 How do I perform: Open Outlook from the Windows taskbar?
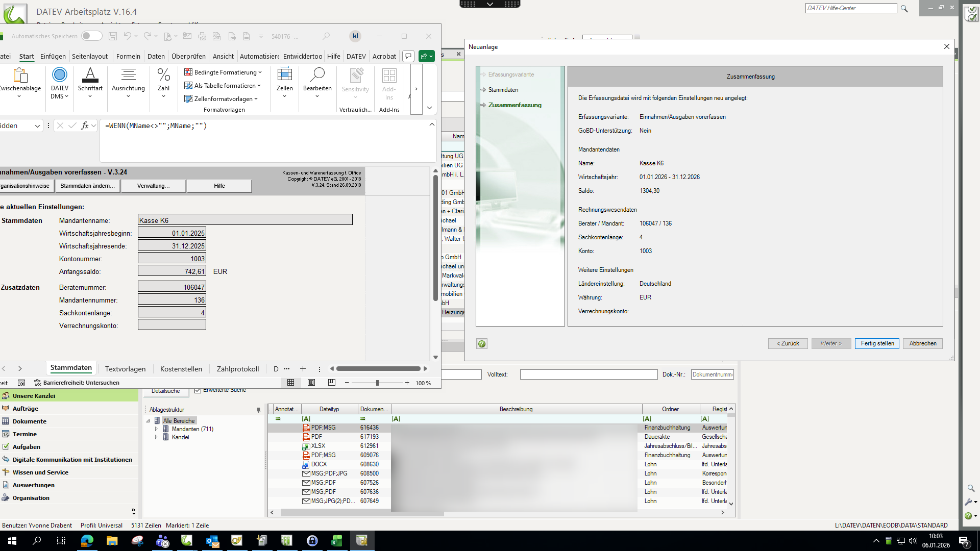point(212,541)
